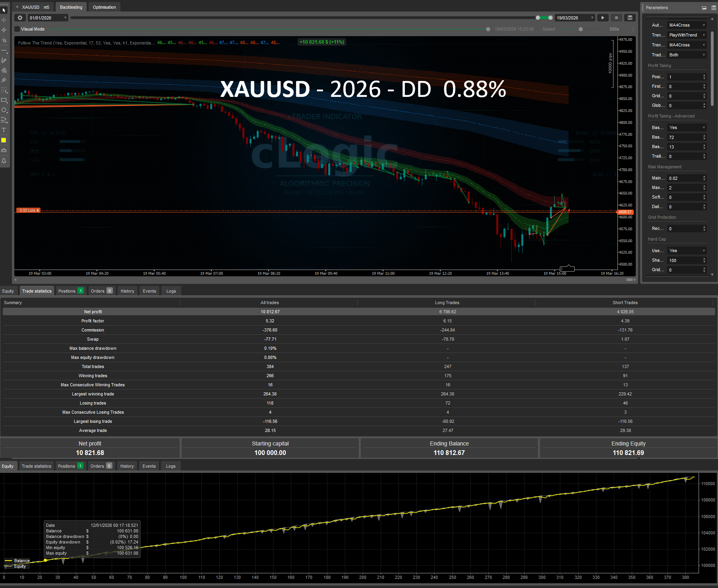Screen dimensions: 718x588
Task: Open the chart snapshot camera tool
Action: [x=4, y=150]
